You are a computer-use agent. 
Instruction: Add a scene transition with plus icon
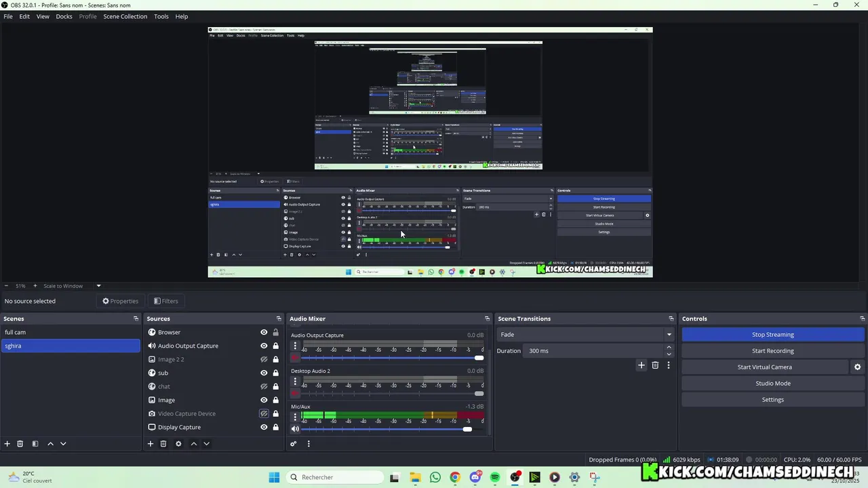(x=642, y=365)
